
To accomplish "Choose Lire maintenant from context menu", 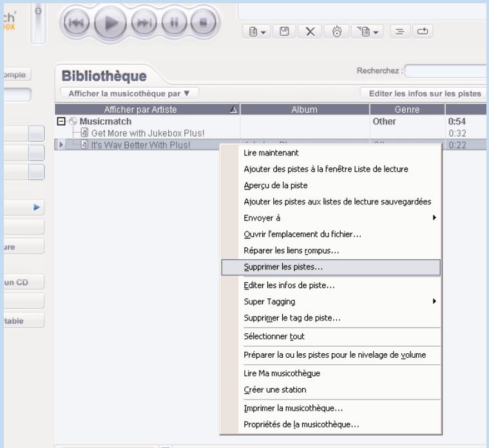I will 331,153.
